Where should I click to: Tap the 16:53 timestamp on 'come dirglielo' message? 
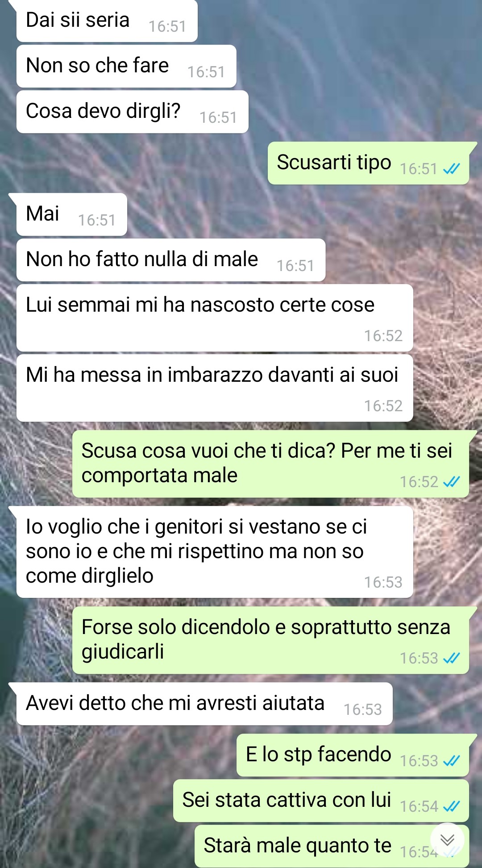pyautogui.click(x=383, y=582)
